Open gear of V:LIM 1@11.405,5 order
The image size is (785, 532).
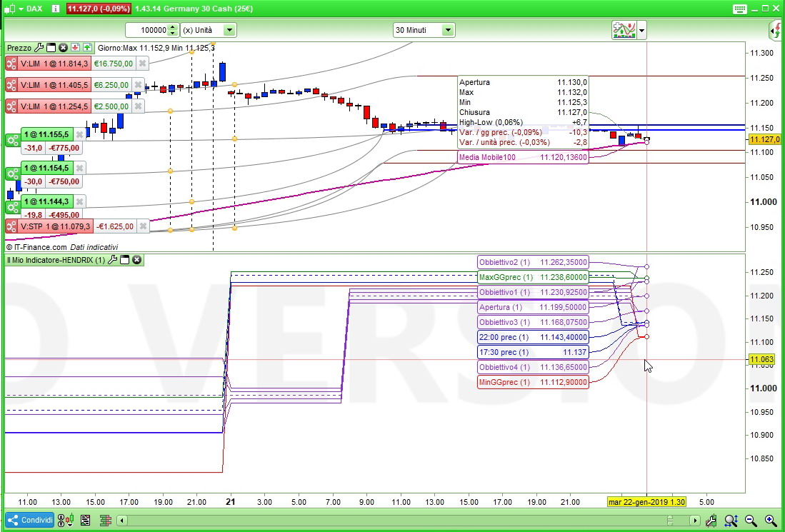click(11, 84)
